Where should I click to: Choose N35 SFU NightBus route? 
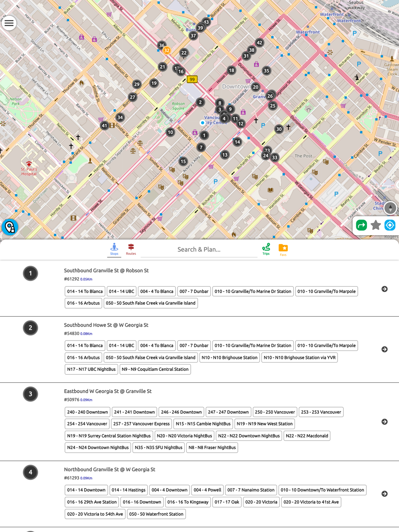(x=159, y=447)
